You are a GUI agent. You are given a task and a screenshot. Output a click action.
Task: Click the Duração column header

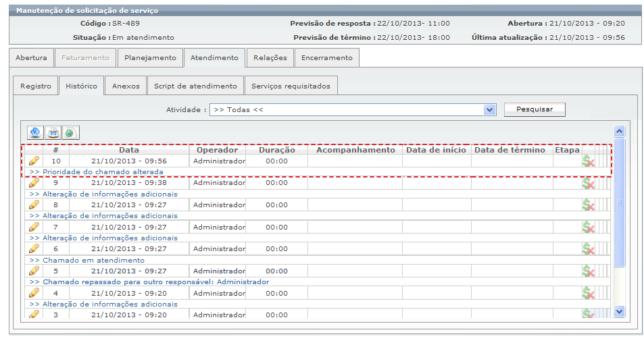coord(277,150)
